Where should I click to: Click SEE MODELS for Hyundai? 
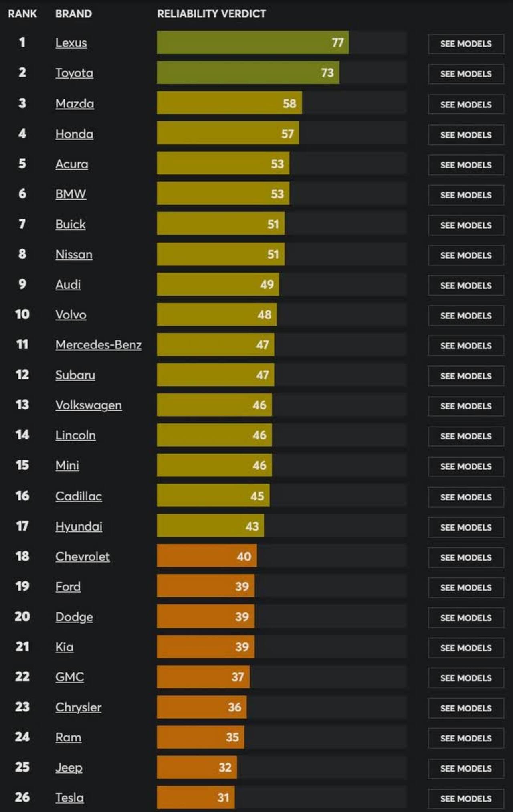pos(466,527)
